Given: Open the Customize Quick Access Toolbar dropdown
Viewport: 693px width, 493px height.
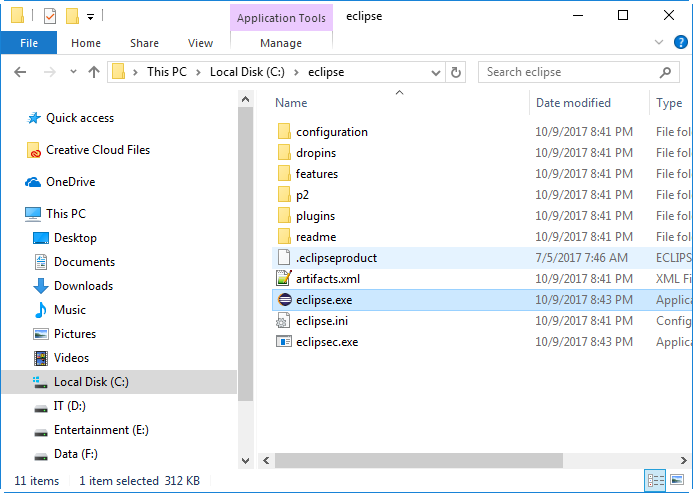Looking at the screenshot, I should pyautogui.click(x=90, y=17).
